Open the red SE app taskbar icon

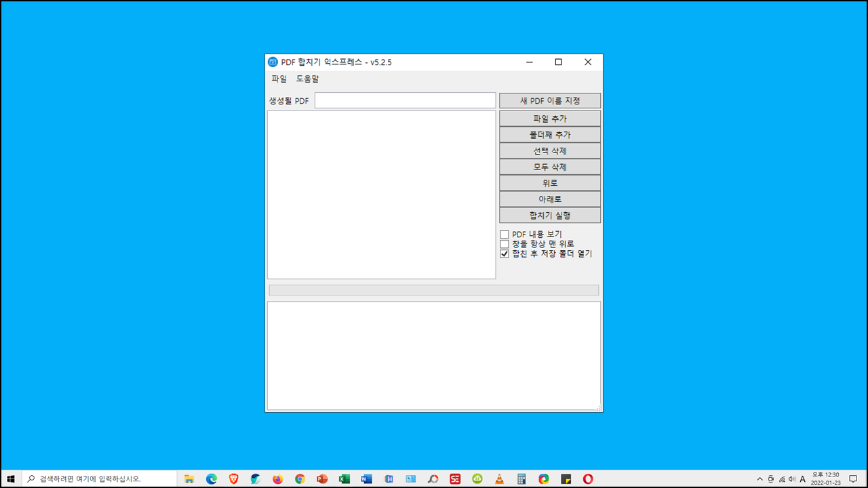click(455, 479)
